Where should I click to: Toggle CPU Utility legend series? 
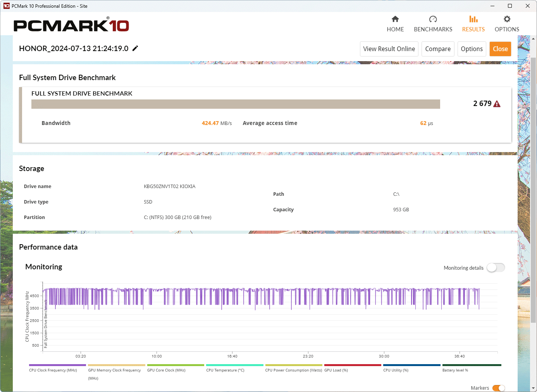click(411, 368)
